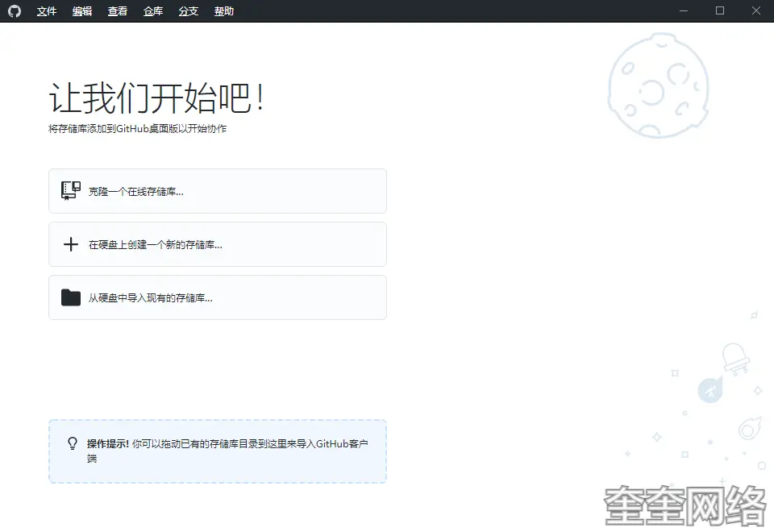
Task: Click the 让我们开始吧! heading
Action: pyautogui.click(x=157, y=98)
